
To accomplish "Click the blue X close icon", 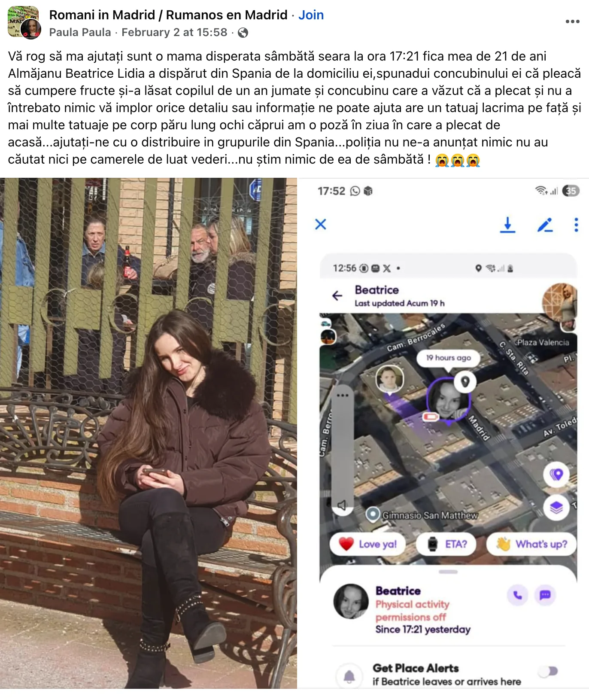I will click(321, 224).
